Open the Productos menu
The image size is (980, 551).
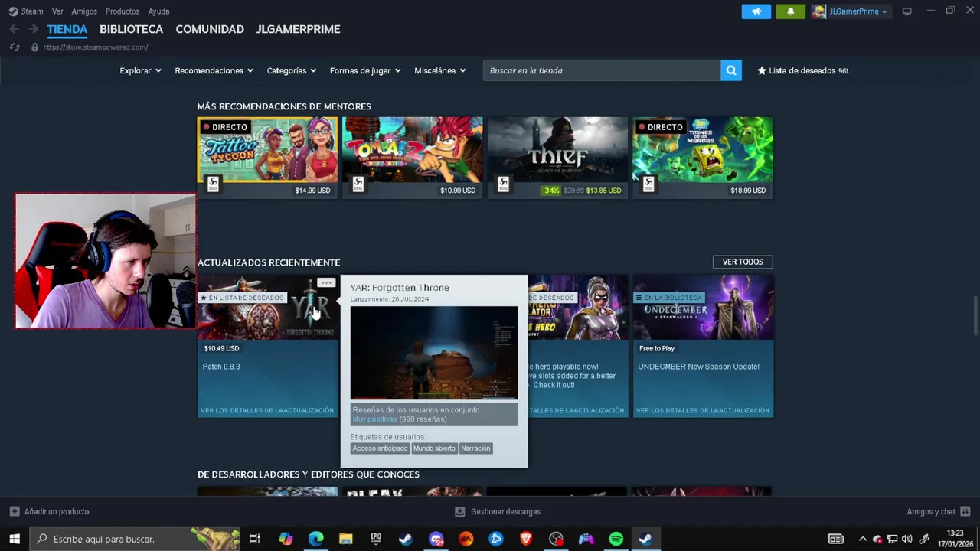point(122,11)
